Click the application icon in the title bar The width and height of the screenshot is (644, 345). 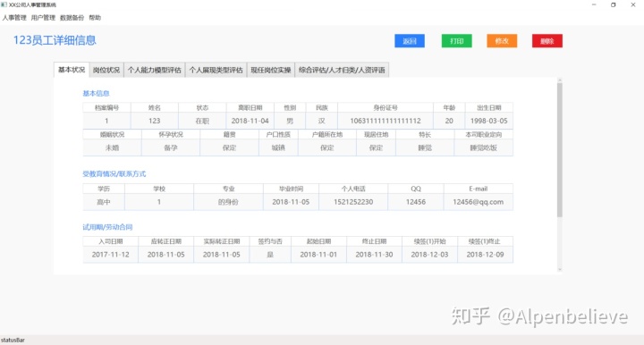pos(4,4)
